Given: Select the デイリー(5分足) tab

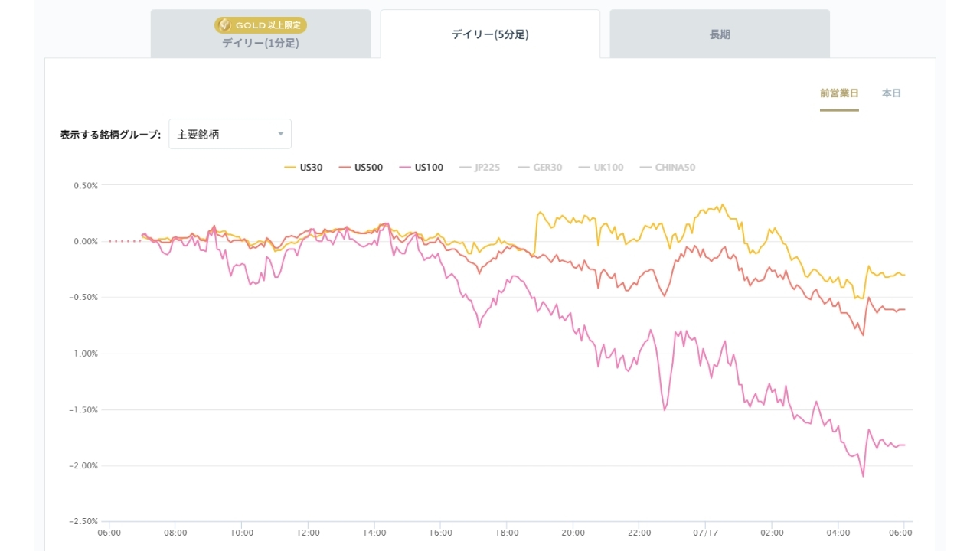Looking at the screenshot, I should click(490, 34).
